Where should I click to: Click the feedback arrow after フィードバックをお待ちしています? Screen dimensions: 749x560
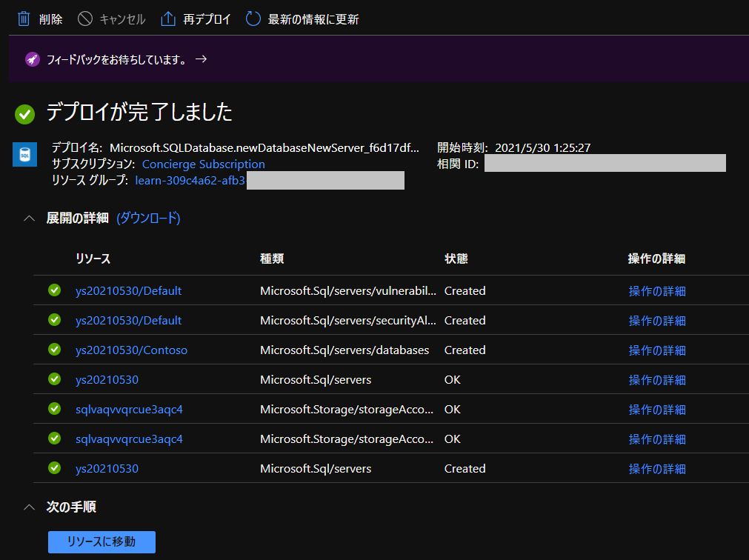pos(201,59)
